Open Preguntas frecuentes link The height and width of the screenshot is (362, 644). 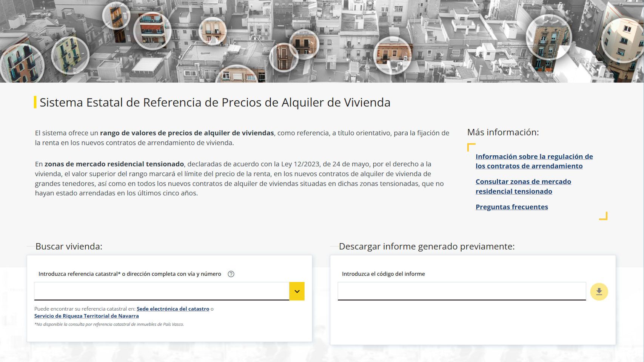tap(512, 207)
